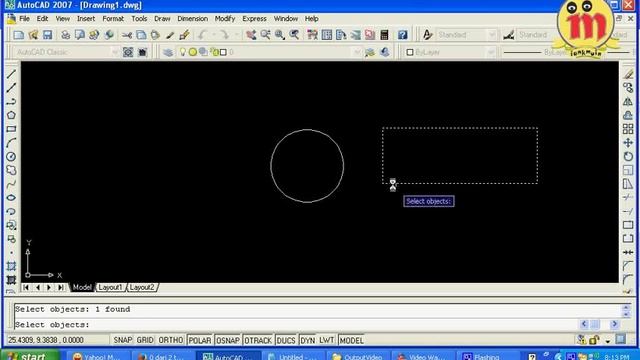The image size is (640, 360).
Task: Select the Model tab
Action: pos(82,287)
